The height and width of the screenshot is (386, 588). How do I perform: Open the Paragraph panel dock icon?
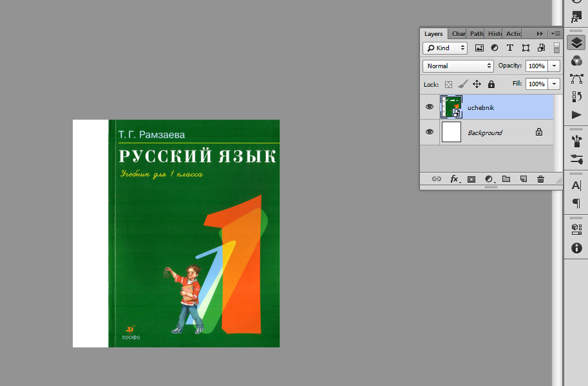576,203
